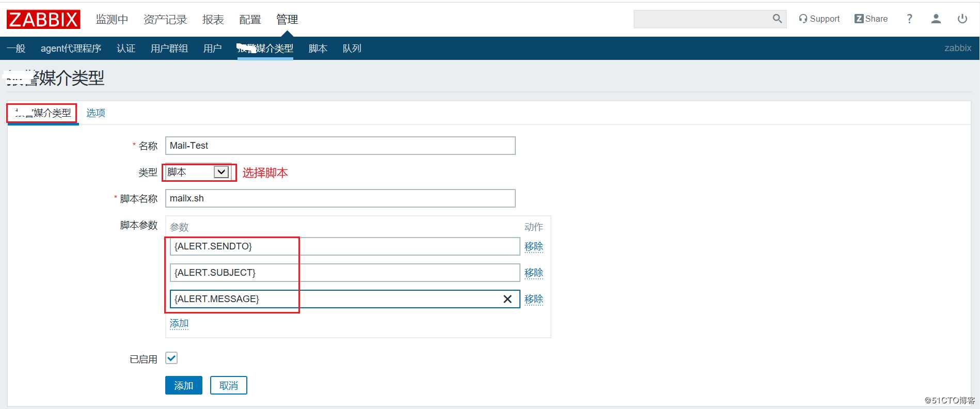Screen dimensions: 980x409
Task: Open the 报表 menu
Action: pos(213,20)
